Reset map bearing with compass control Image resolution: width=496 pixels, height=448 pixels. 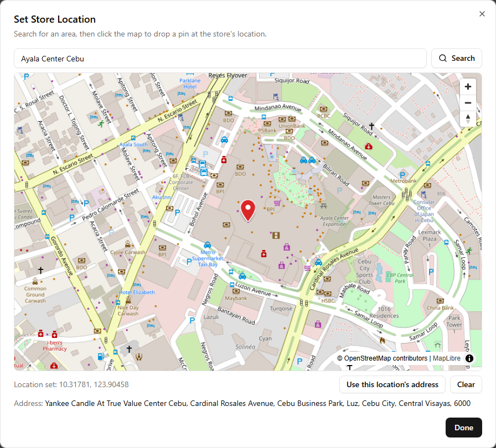click(468, 119)
